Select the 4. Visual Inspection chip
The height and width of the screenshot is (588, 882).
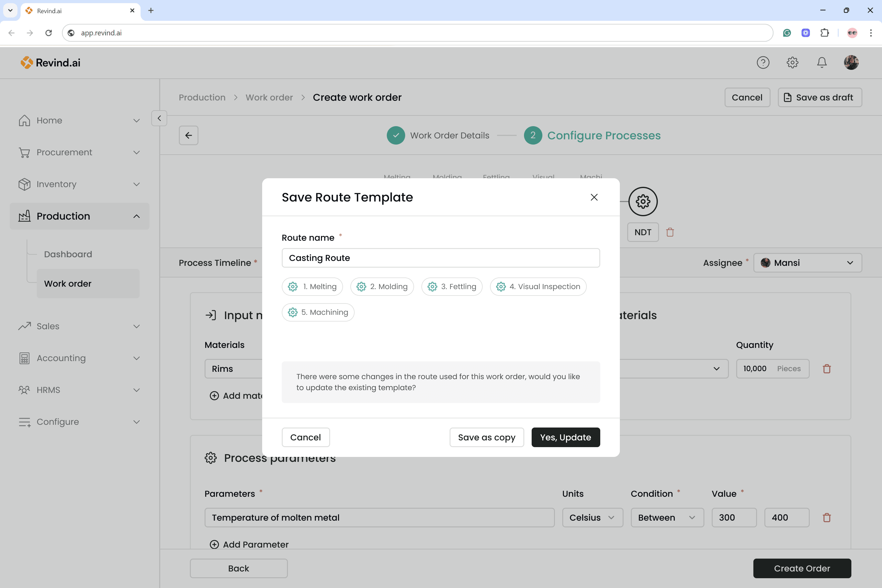[x=538, y=287]
